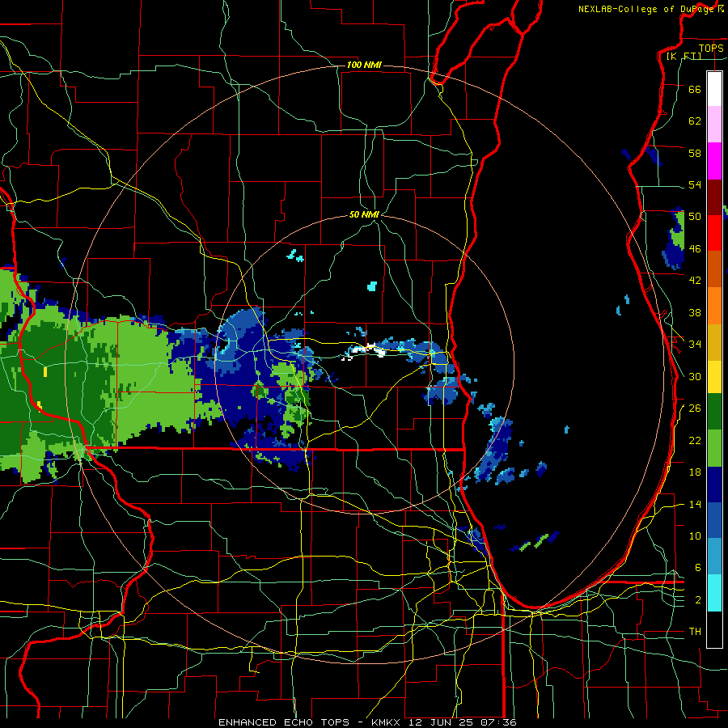Select the 18 legend value
Viewport: 728px width, 728px height.
coord(695,472)
